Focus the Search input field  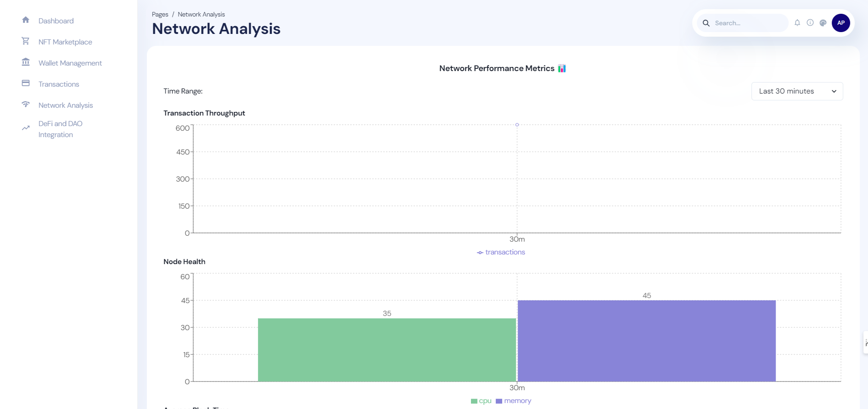pyautogui.click(x=748, y=23)
